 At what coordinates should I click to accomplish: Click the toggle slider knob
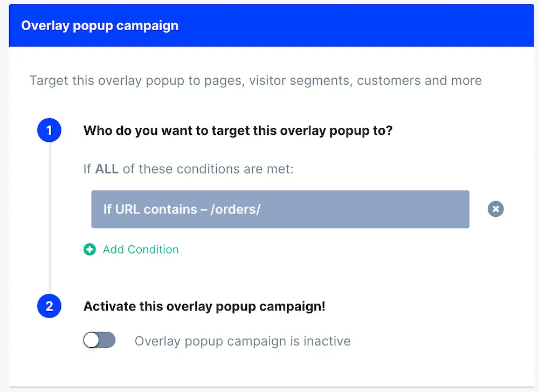[93, 340]
